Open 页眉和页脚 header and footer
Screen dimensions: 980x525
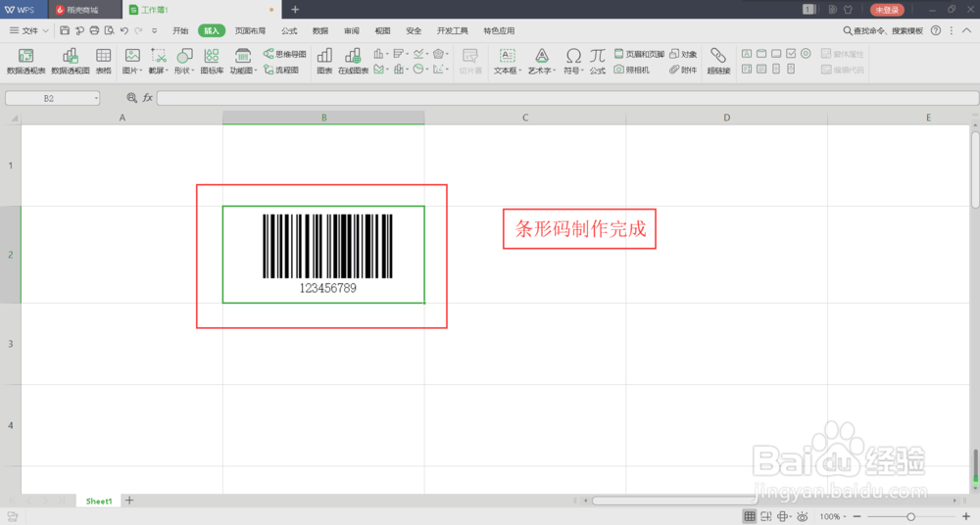click(x=639, y=55)
